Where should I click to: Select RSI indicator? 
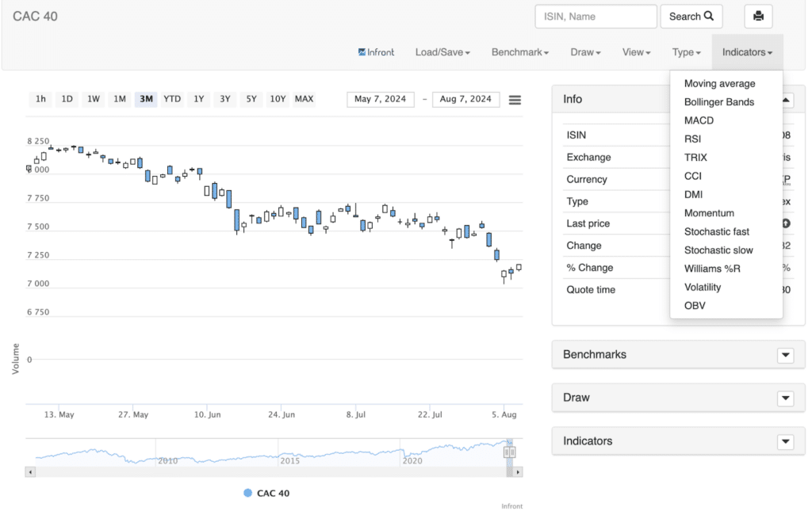pyautogui.click(x=692, y=139)
